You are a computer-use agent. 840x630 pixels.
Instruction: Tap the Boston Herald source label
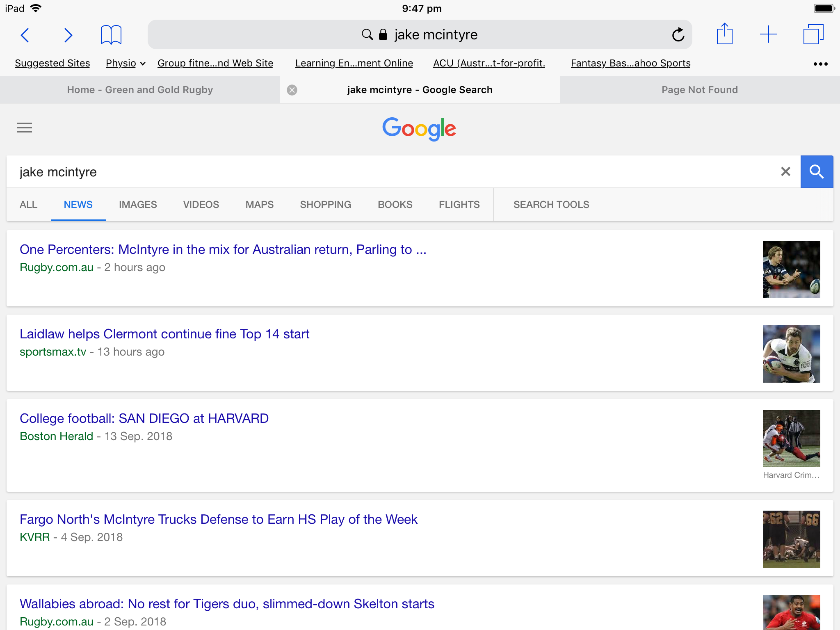point(57,436)
